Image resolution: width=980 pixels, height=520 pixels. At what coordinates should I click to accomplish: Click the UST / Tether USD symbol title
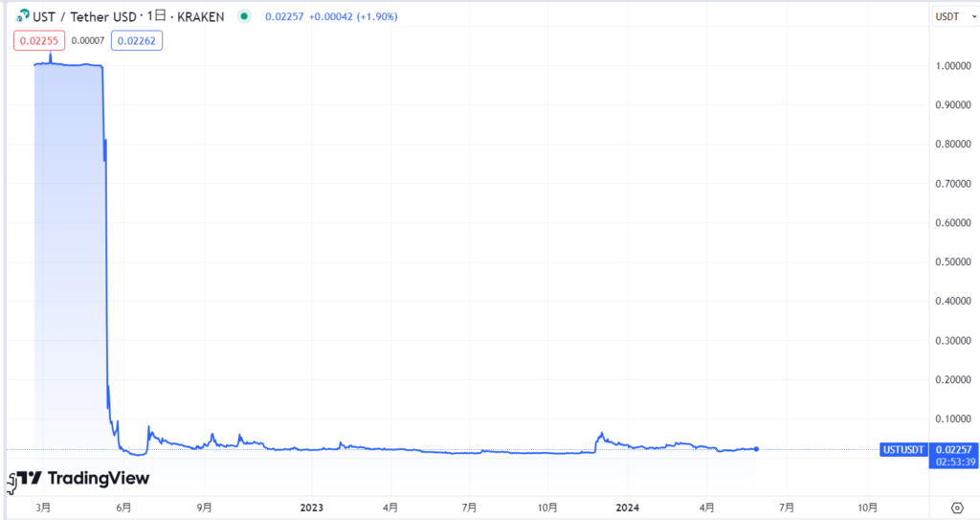coord(84,17)
